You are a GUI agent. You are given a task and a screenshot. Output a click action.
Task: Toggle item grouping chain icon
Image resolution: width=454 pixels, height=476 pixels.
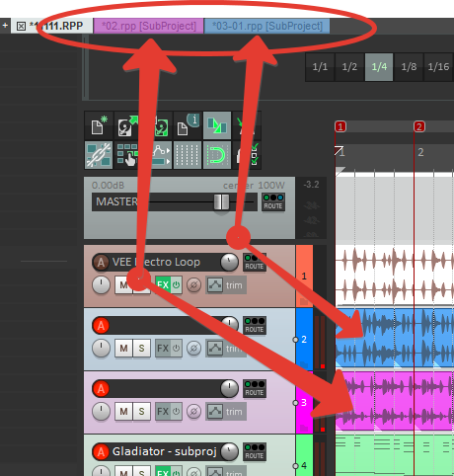[99, 155]
